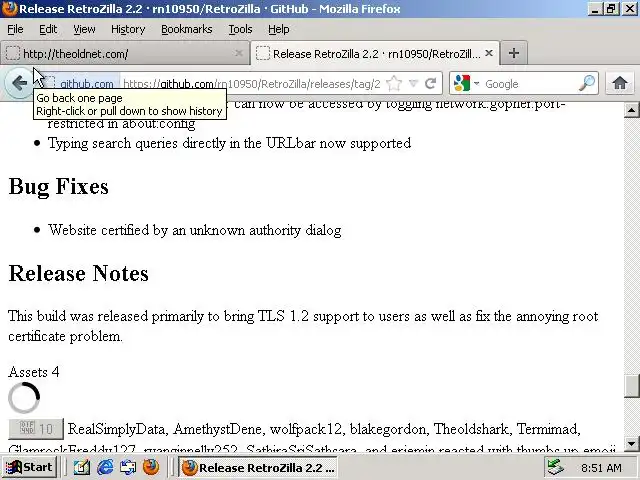
Task: Open the Help menu
Action: pyautogui.click(x=279, y=29)
